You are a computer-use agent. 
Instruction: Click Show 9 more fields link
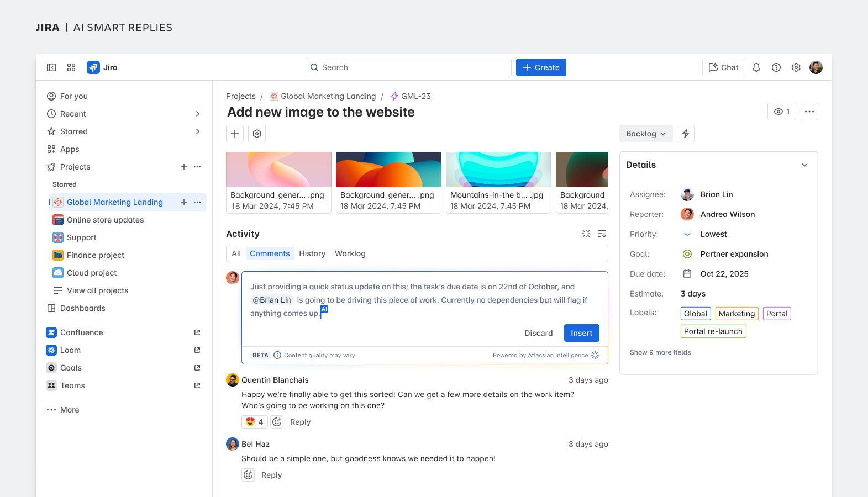pos(660,352)
